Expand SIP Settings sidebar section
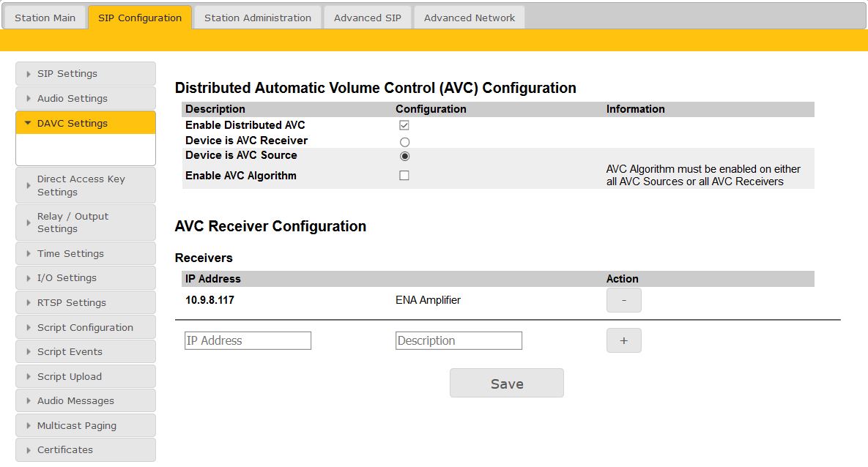 [85, 74]
